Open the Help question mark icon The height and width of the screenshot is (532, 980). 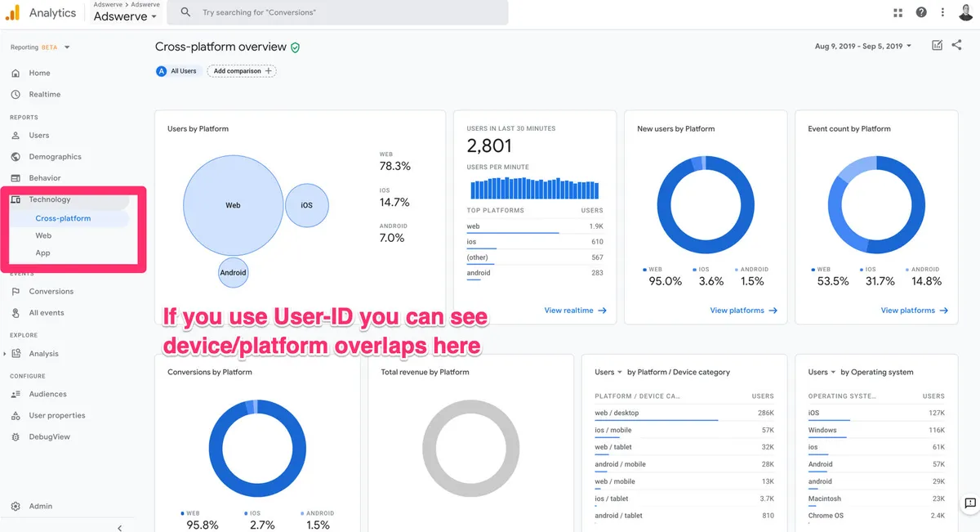[921, 12]
